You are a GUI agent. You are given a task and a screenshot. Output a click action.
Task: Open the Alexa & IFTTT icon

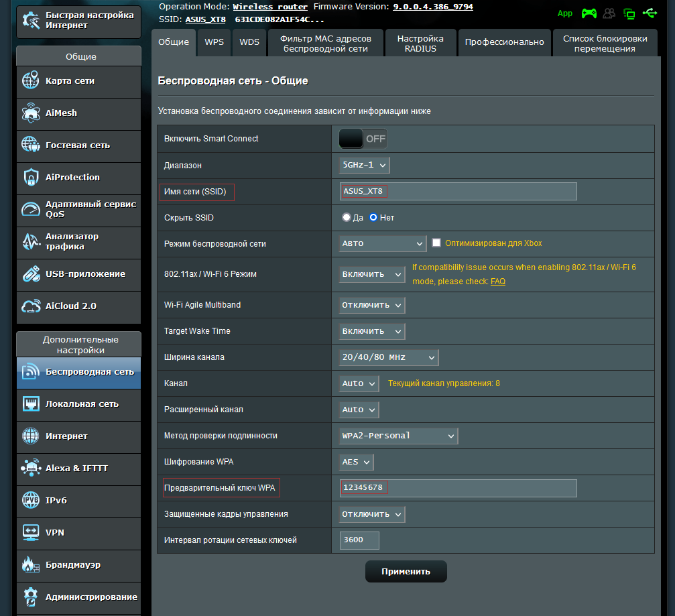pyautogui.click(x=31, y=468)
